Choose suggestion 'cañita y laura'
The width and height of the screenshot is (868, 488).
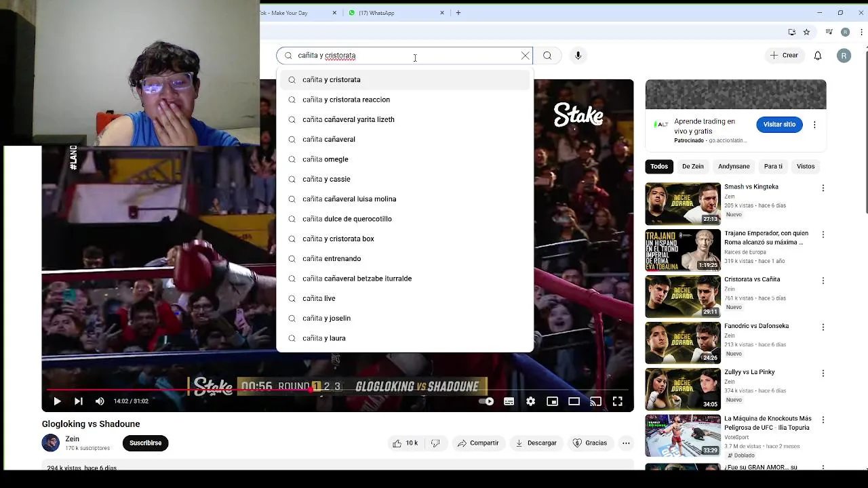(x=405, y=338)
